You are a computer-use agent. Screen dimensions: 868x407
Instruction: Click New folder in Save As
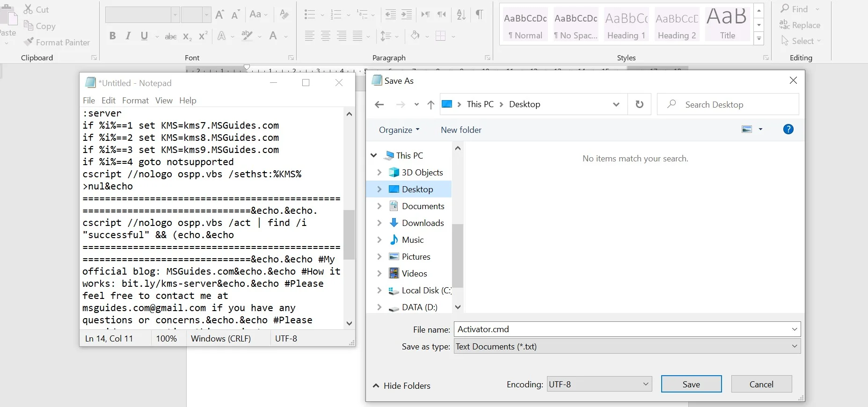tap(461, 130)
